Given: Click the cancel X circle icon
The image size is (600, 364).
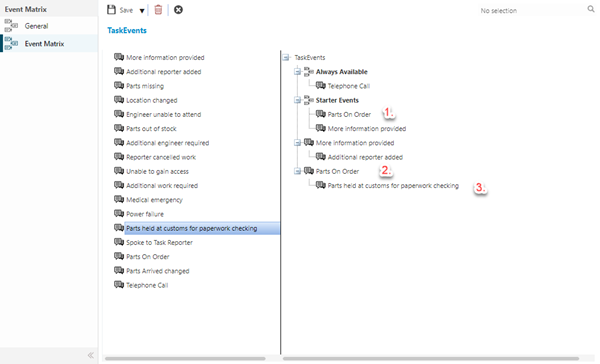Looking at the screenshot, I should [178, 10].
